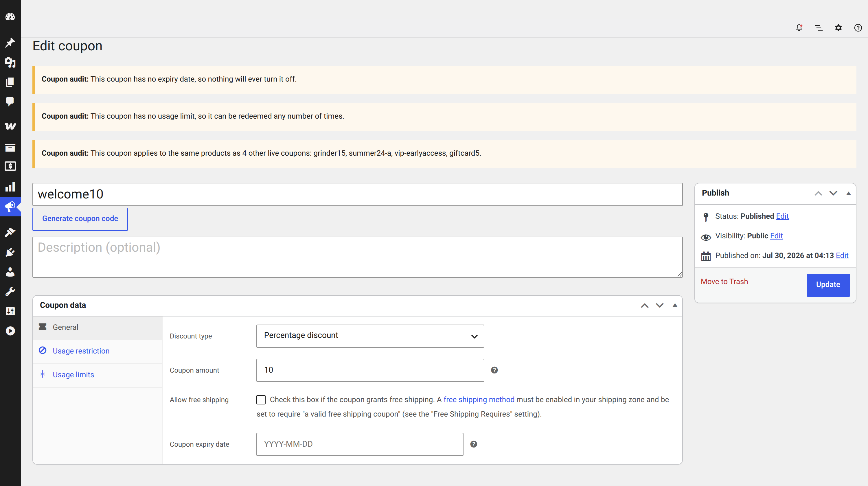Switch to the Usage limits tab
Screen dimensions: 868x486
coord(98,375)
